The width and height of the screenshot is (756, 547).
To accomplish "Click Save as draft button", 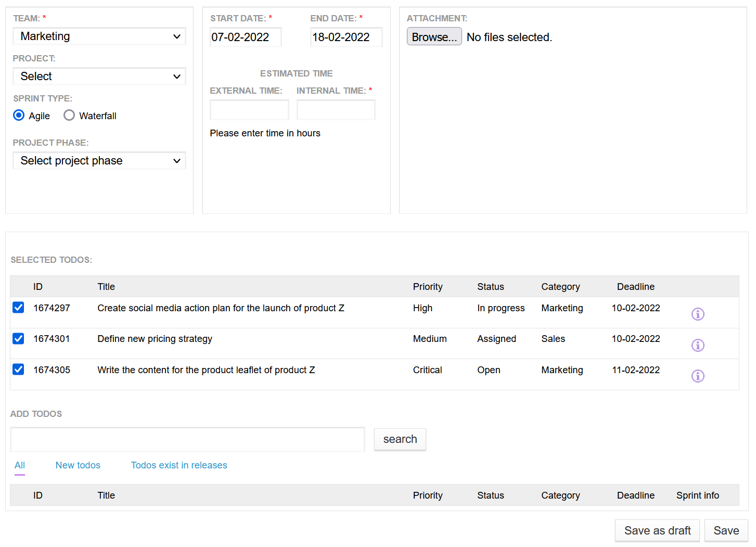I will pos(657,530).
